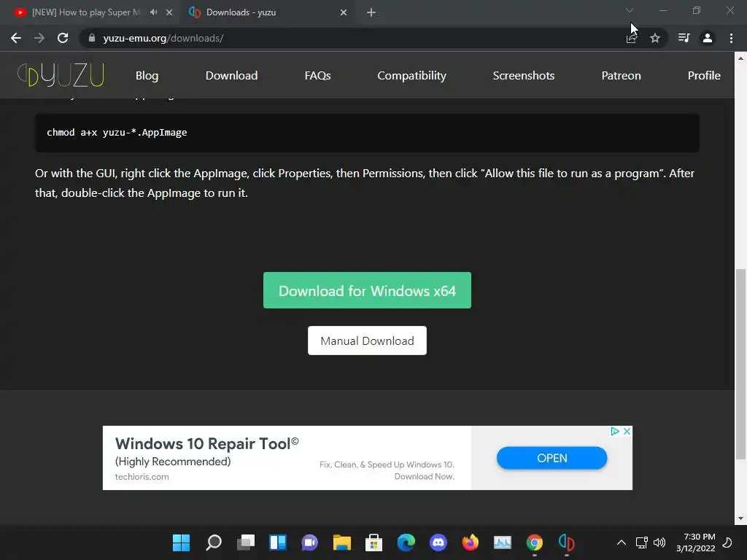Open the Blog menu item

pyautogui.click(x=147, y=76)
